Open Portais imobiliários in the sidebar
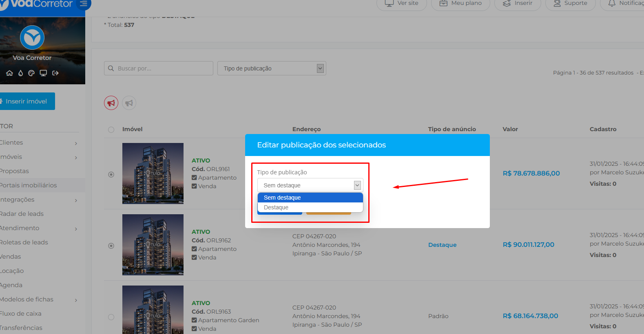Screen dimensions: 644x334 [x=28, y=185]
